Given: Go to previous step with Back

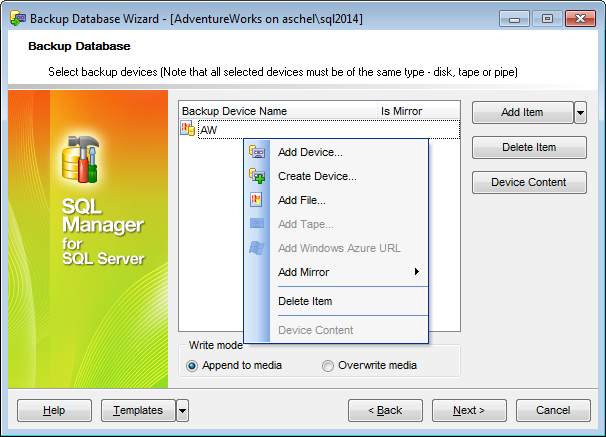Looking at the screenshot, I should coord(385,410).
